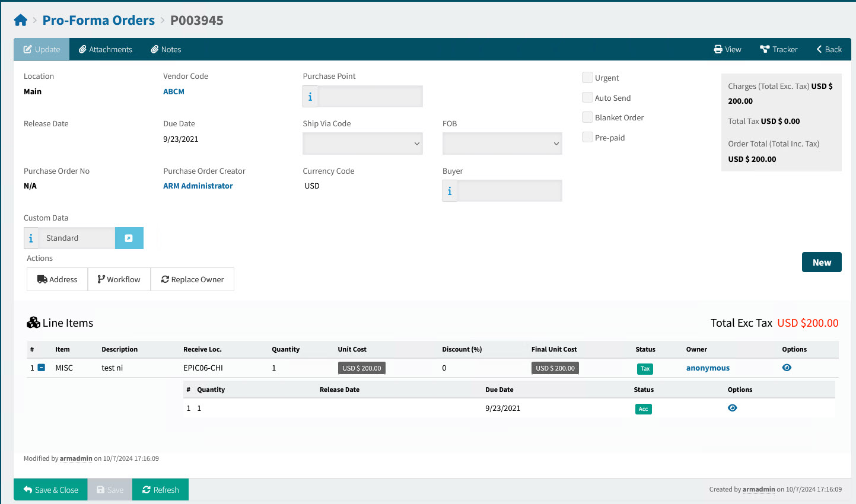
Task: Enable the Urgent checkbox
Action: [587, 78]
